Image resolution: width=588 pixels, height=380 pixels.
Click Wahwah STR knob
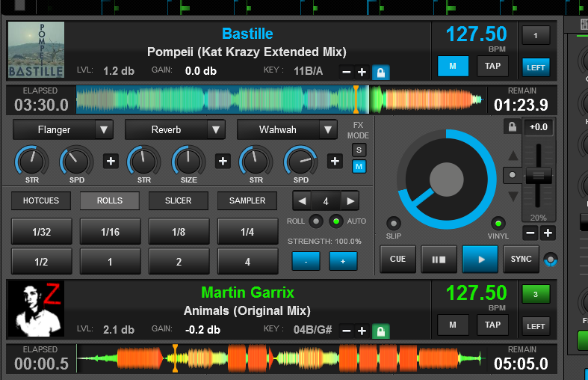(x=256, y=162)
